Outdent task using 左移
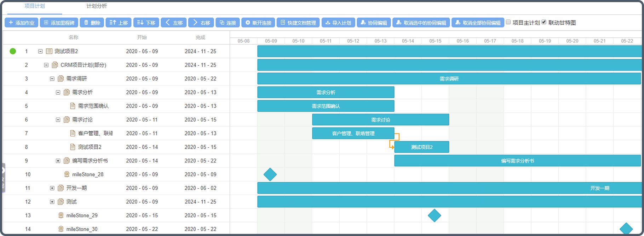Screen dimensions: 644x236 click(174, 23)
